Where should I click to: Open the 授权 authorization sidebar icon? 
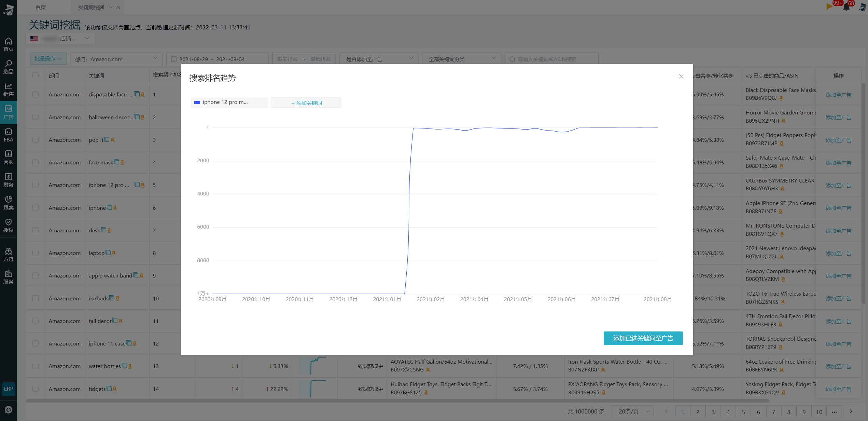9,226
